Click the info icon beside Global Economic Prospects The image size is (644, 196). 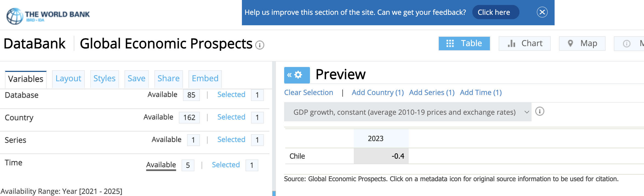pos(259,45)
